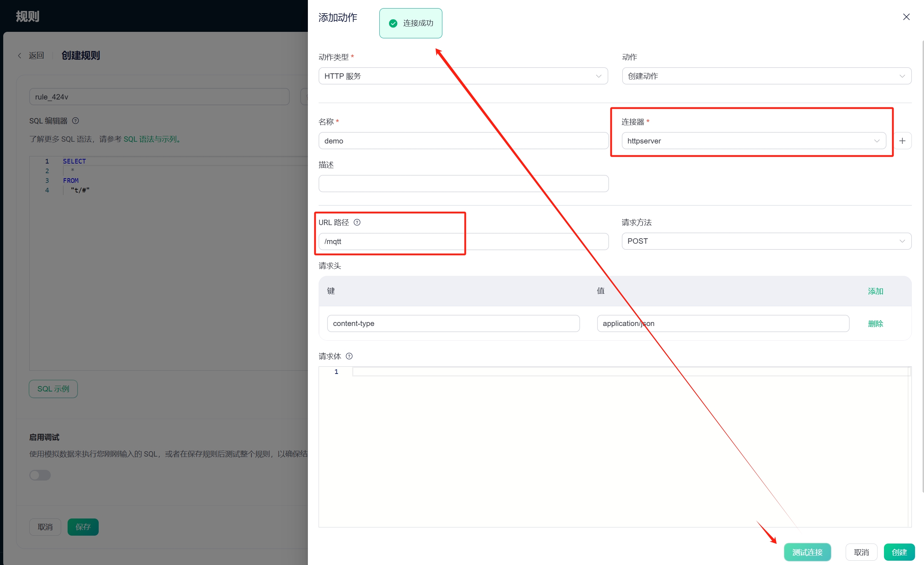The height and width of the screenshot is (565, 924).
Task: Click 测试连接 button
Action: (x=807, y=552)
